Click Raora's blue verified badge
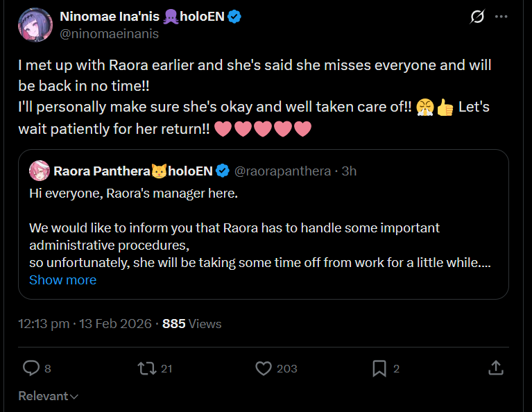The height and width of the screenshot is (412, 532). coord(223,171)
